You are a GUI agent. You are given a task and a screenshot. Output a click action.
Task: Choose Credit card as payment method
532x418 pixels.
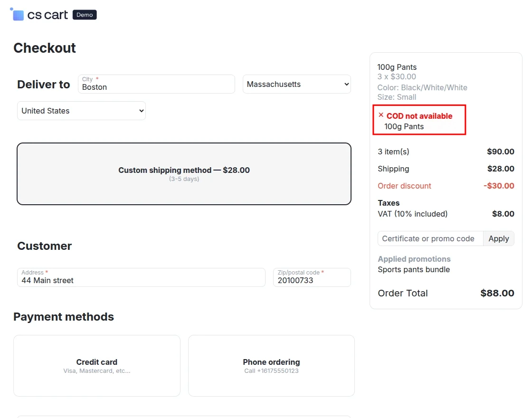tap(97, 365)
